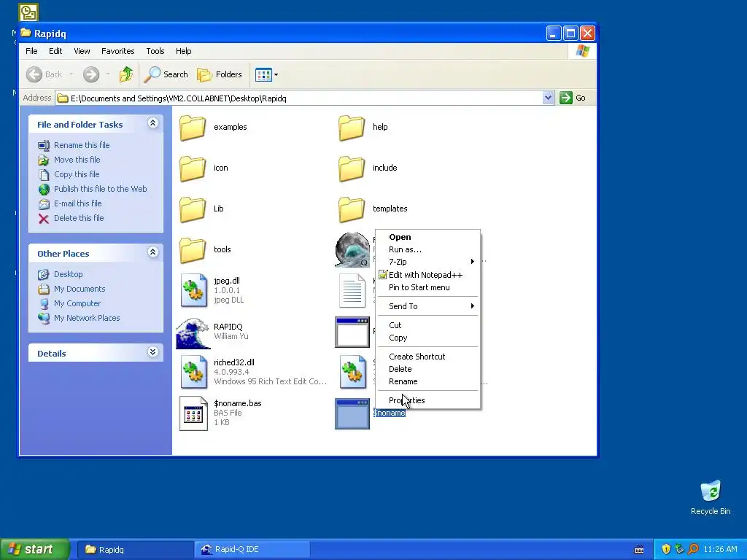Viewport: 747px width, 560px height.
Task: Click E-mail this file link
Action: pos(77,204)
